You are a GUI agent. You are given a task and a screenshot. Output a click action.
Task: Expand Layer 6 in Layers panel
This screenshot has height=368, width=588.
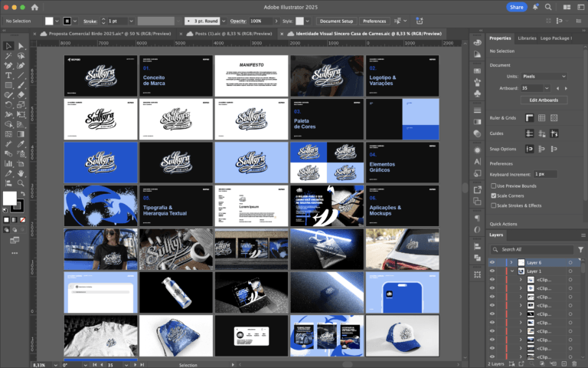(x=511, y=262)
